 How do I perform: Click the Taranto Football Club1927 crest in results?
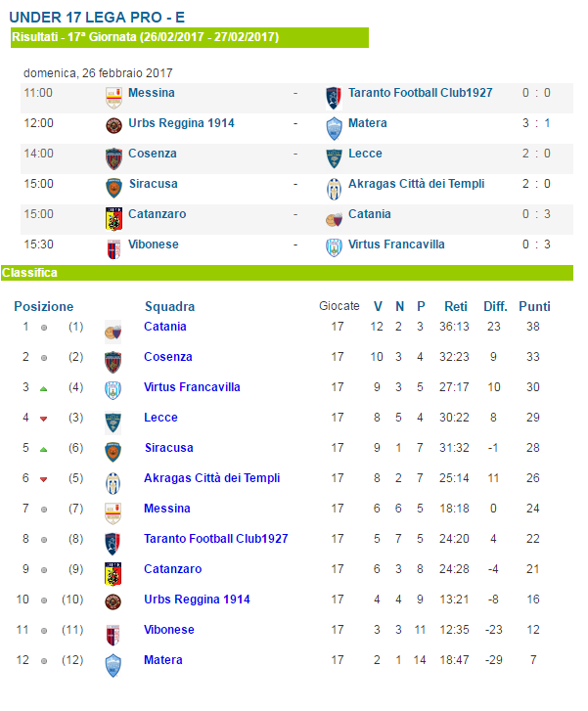tap(334, 98)
